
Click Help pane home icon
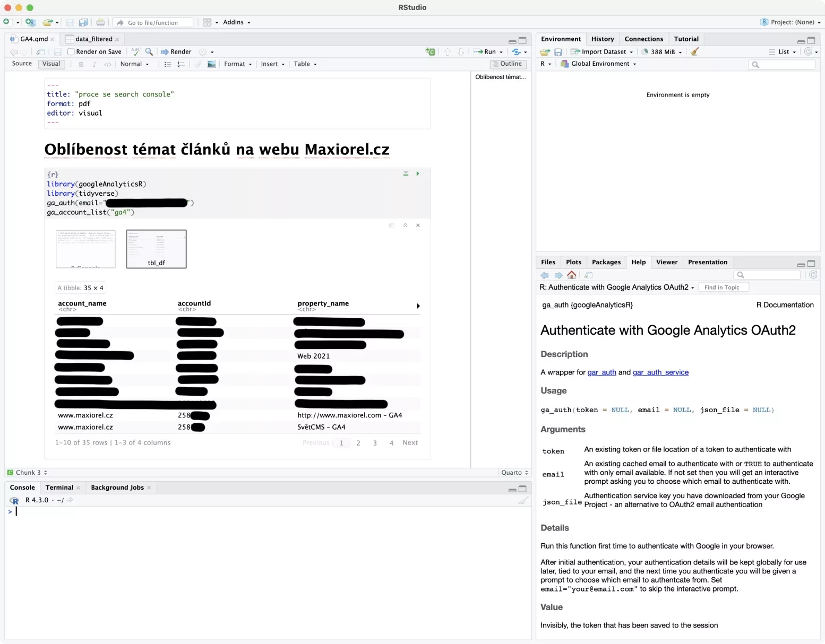(x=572, y=275)
